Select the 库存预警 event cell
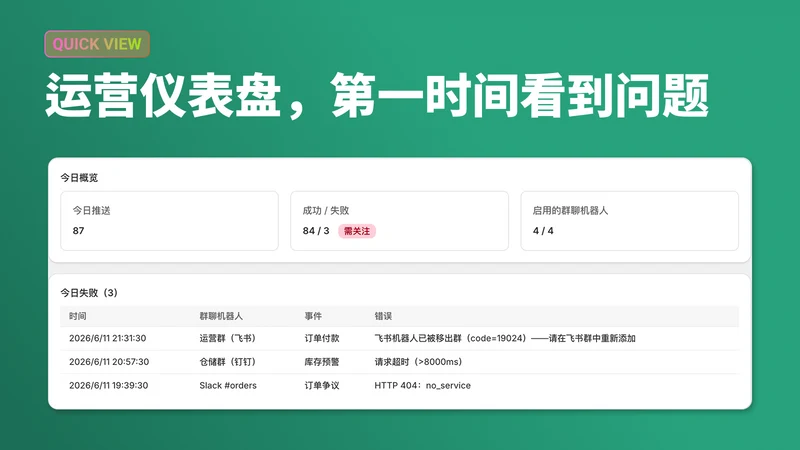The image size is (800, 450). (322, 362)
